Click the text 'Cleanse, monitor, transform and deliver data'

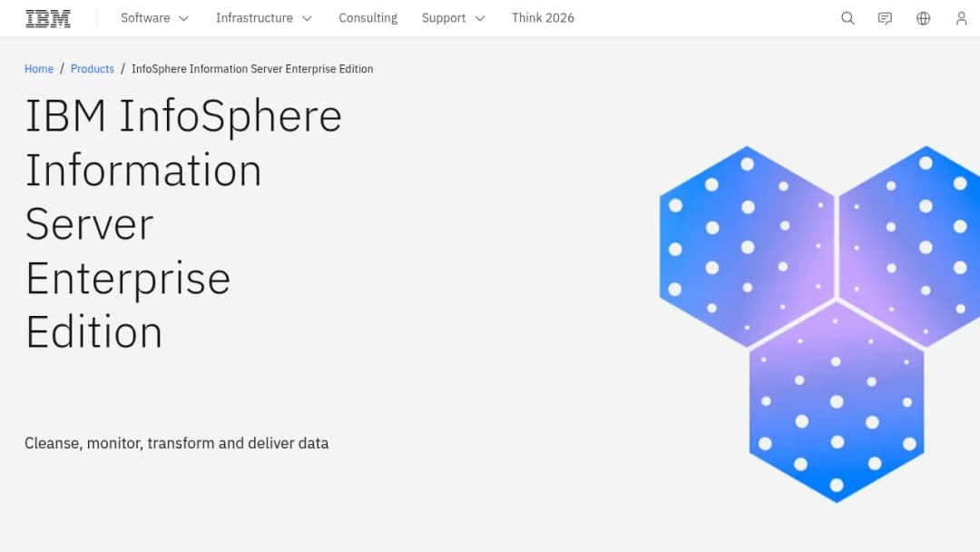[176, 443]
